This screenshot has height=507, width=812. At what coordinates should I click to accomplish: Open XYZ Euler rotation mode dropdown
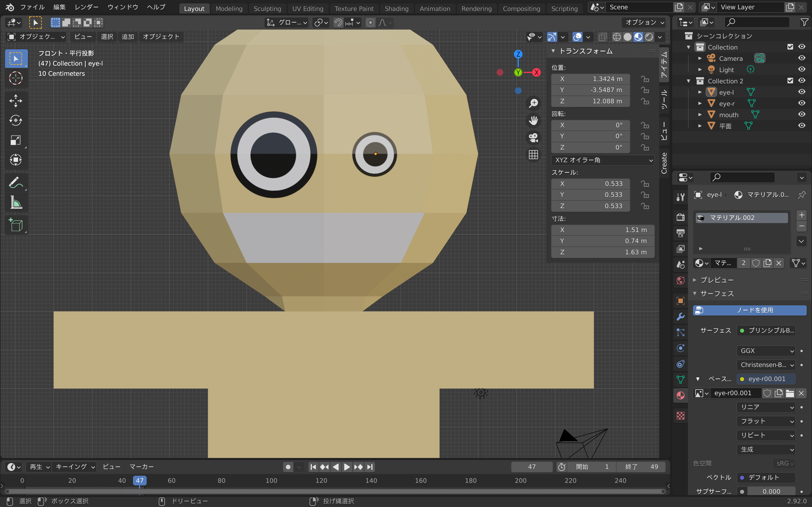(x=603, y=160)
